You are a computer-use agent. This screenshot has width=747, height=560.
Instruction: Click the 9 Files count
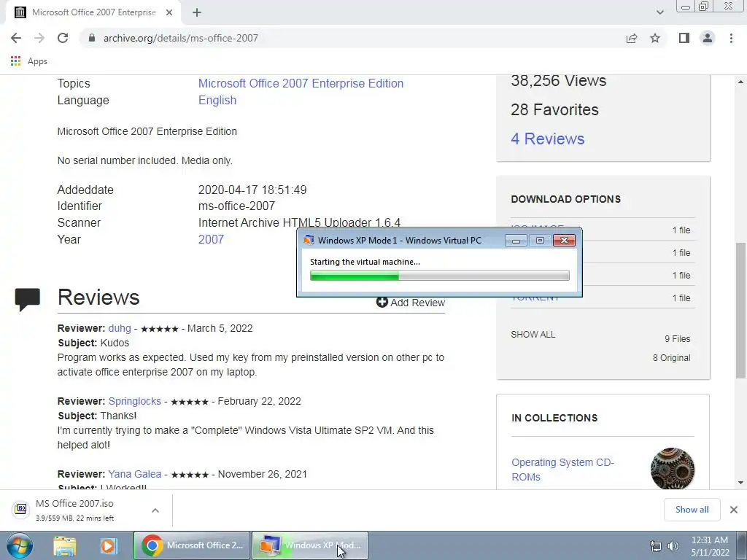[x=678, y=339]
